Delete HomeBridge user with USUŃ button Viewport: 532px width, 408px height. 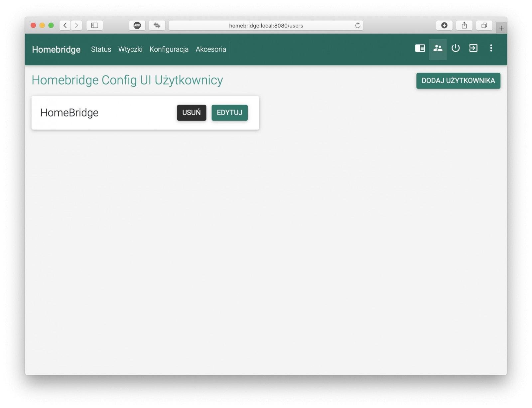click(192, 112)
